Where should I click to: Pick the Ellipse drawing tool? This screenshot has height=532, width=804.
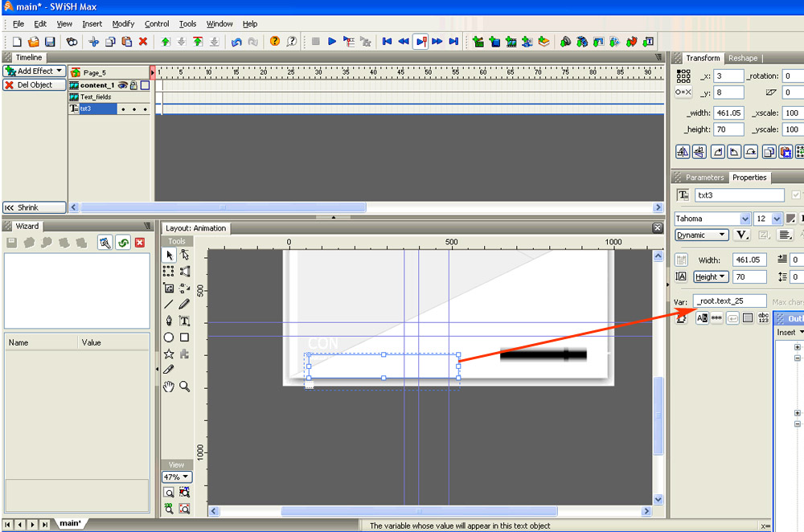pos(169,338)
